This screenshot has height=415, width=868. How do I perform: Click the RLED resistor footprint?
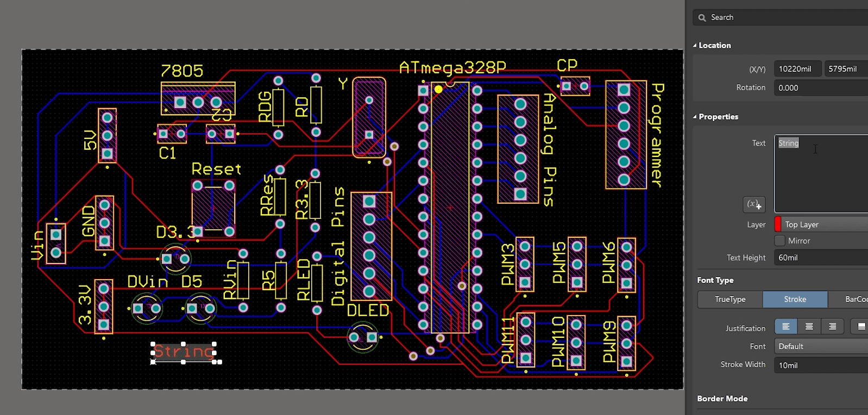tap(317, 283)
